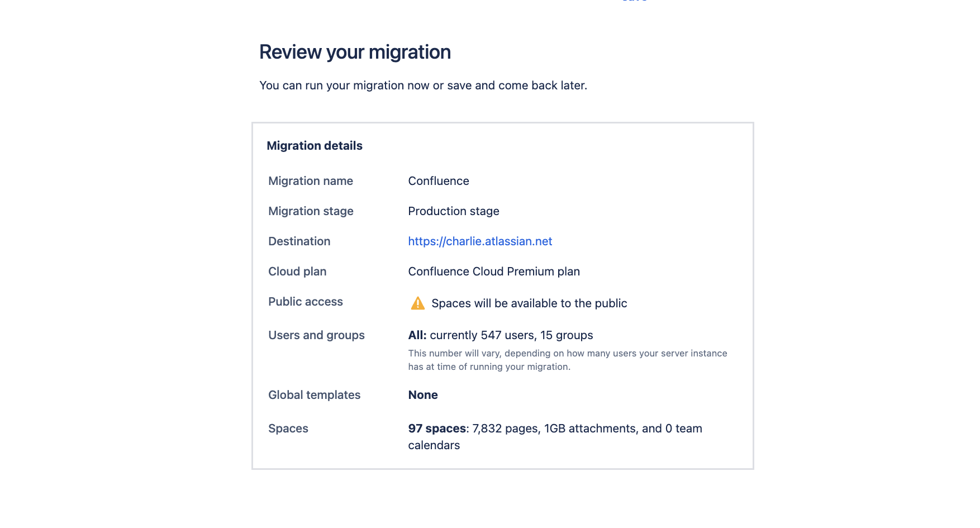Click the Users and groups row label
The width and height of the screenshot is (980, 528).
click(316, 335)
